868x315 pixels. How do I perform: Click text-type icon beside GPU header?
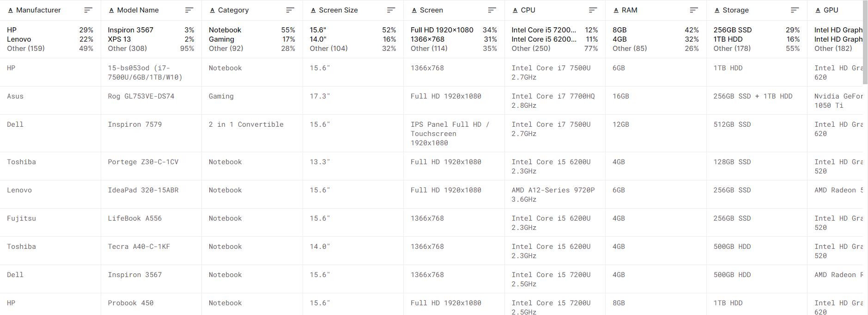click(818, 10)
